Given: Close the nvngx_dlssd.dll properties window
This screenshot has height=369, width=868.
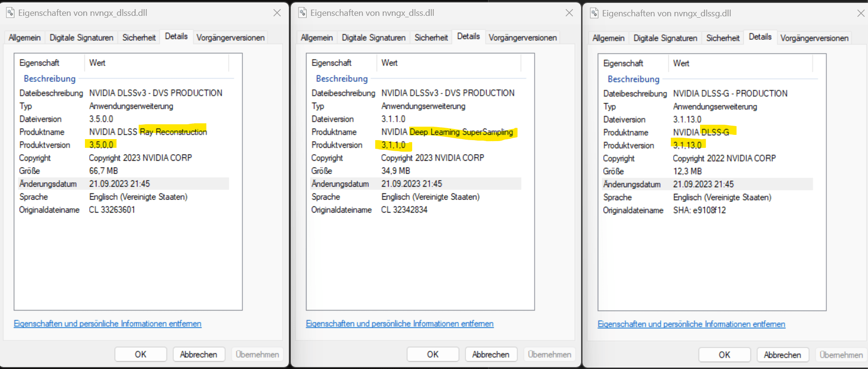Looking at the screenshot, I should (277, 13).
